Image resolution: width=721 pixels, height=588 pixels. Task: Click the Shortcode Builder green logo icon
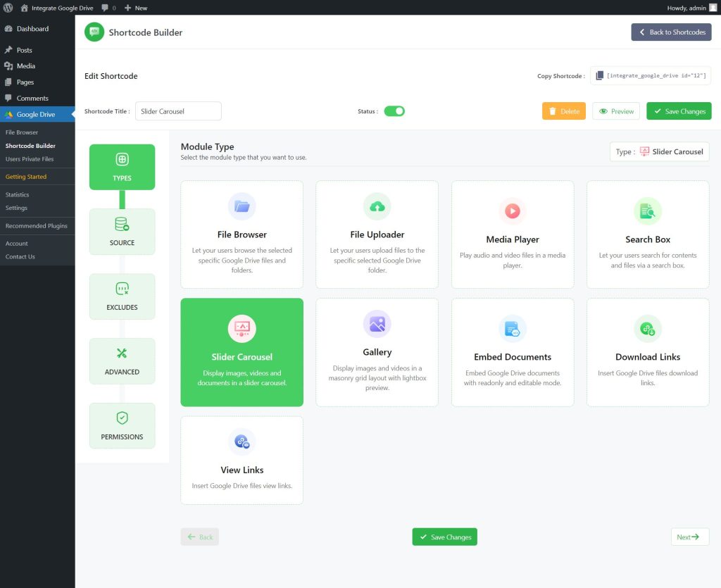click(94, 32)
